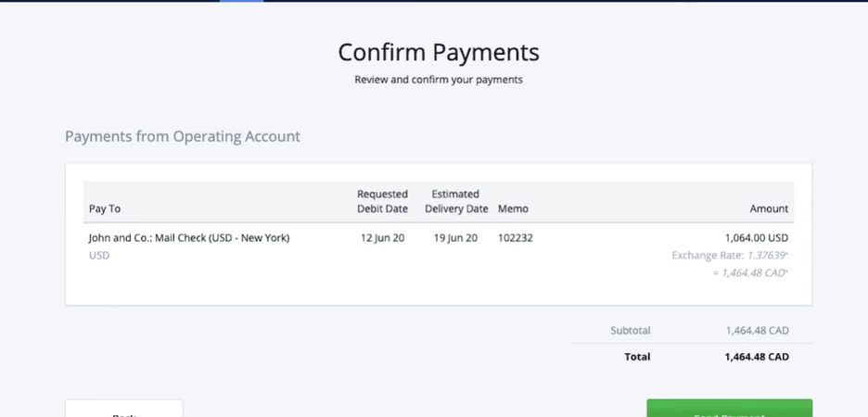Screen dimensions: 868x417
Task: Click the Requested Debit Date column header
Action: coord(382,201)
